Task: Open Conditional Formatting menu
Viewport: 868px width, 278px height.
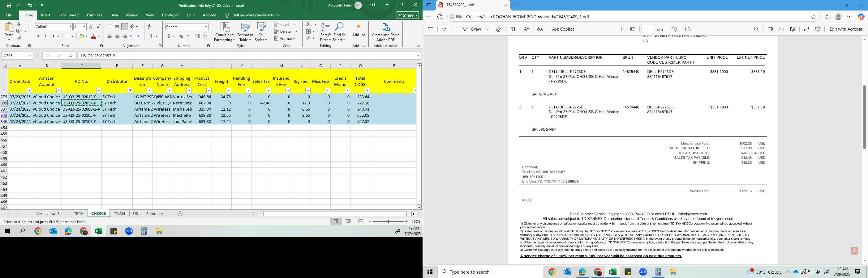Action: pyautogui.click(x=225, y=32)
